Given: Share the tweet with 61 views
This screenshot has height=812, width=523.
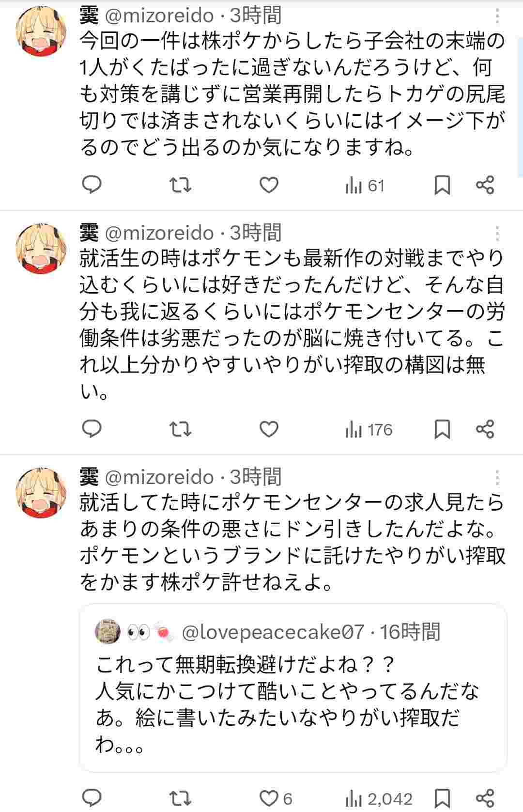Looking at the screenshot, I should 485,185.
